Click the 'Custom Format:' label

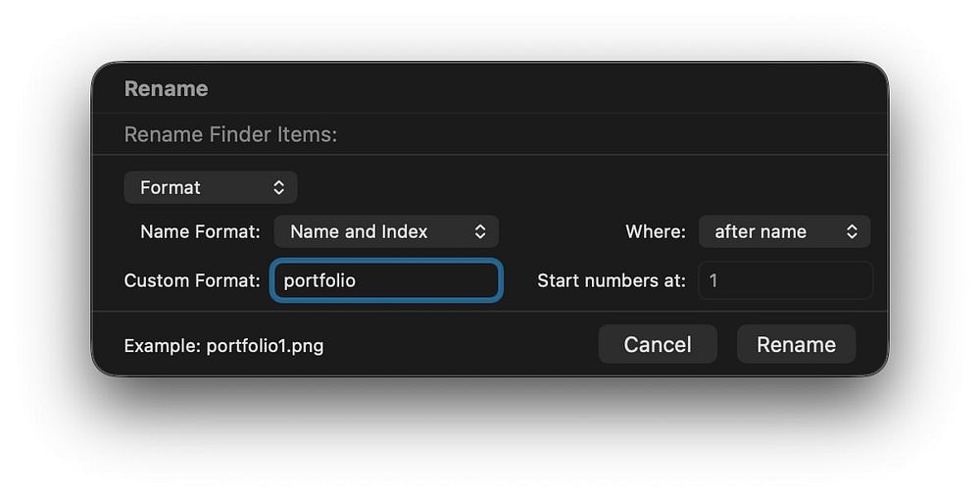192,280
